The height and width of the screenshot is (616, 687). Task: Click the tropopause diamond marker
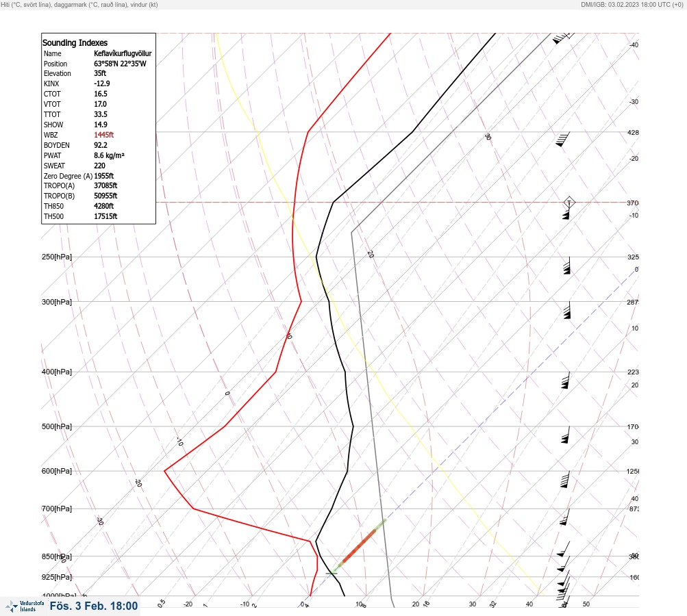(x=569, y=203)
